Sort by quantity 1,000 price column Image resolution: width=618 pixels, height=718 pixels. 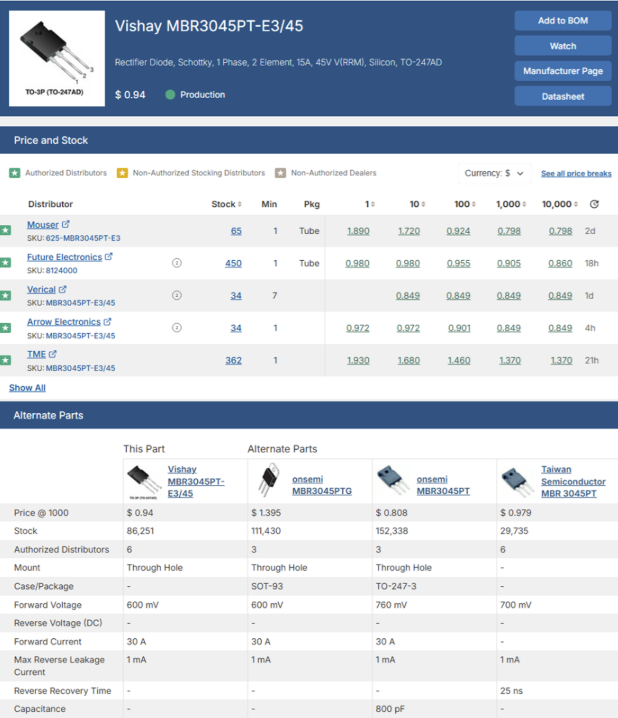pos(511,204)
